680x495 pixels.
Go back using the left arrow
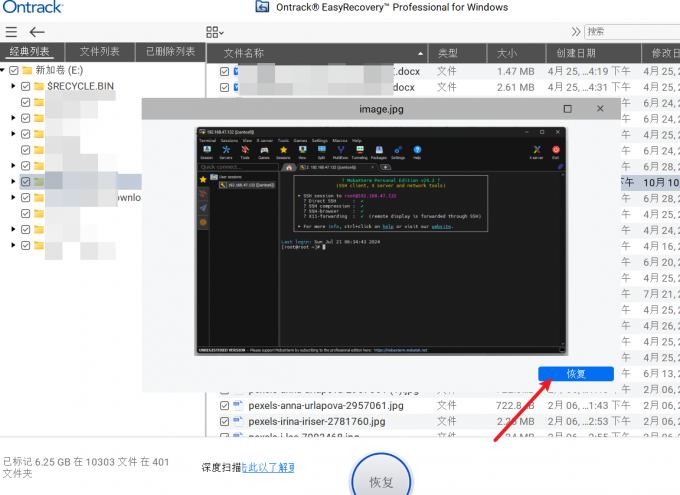(x=37, y=32)
